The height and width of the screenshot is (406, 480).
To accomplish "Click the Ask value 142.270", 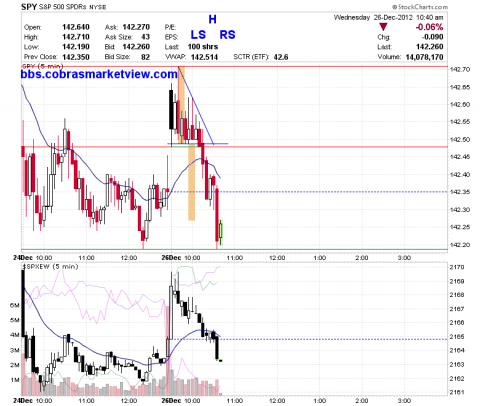I will (136, 27).
